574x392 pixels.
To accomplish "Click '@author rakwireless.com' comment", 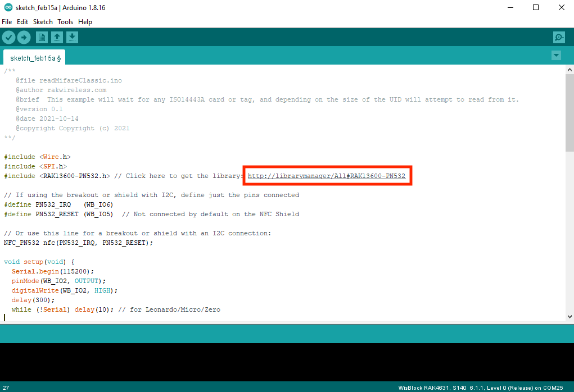I will (x=61, y=90).
